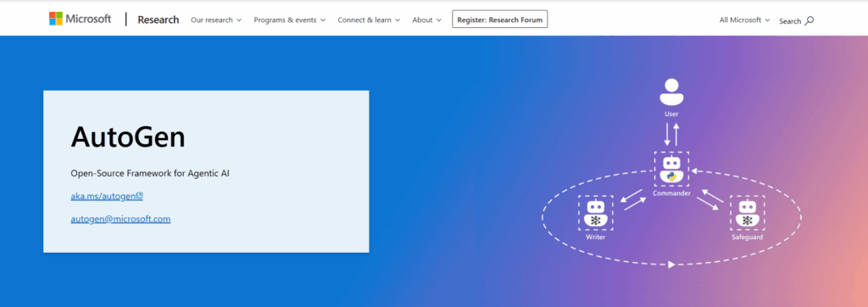Open the Research home link
868x307 pixels.
[x=159, y=20]
